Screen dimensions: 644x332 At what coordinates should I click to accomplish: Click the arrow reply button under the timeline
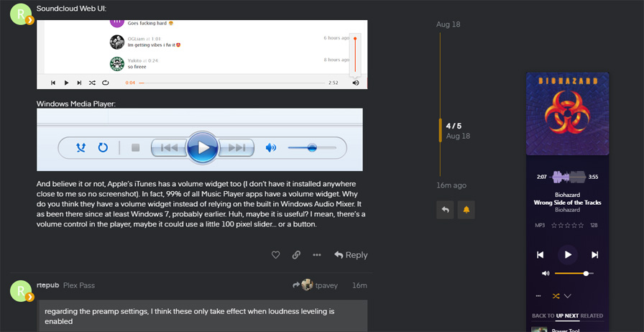point(445,210)
